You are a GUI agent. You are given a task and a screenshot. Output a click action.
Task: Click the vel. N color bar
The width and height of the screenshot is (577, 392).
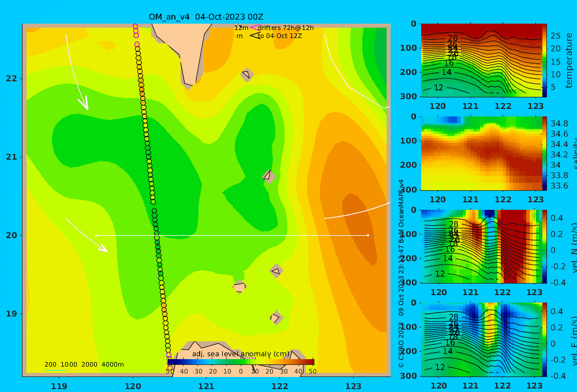tap(545, 246)
